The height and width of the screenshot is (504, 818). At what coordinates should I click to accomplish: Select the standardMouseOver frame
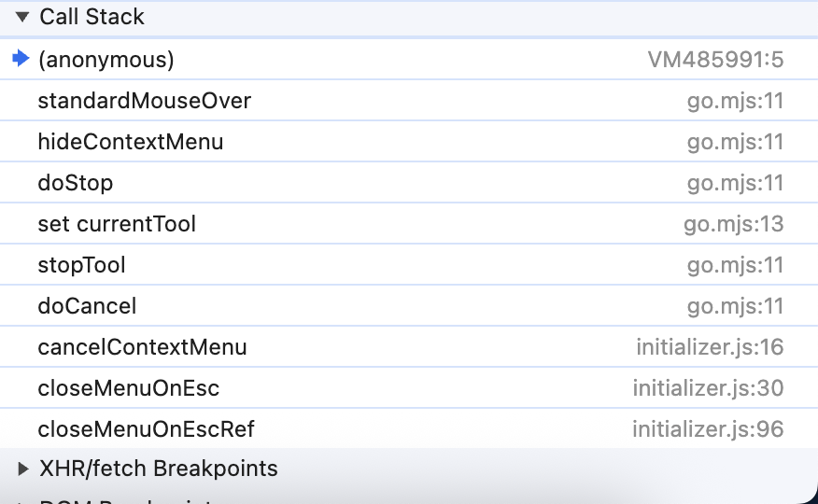point(144,101)
